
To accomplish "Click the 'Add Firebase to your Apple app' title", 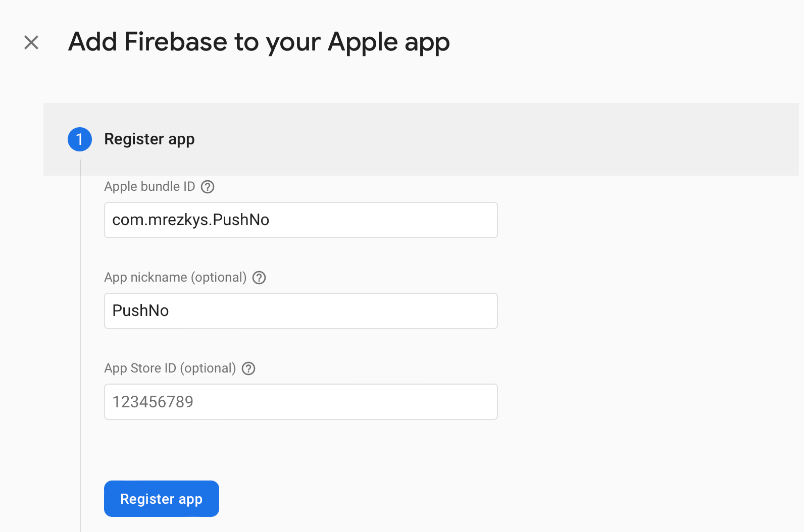I will [259, 42].
